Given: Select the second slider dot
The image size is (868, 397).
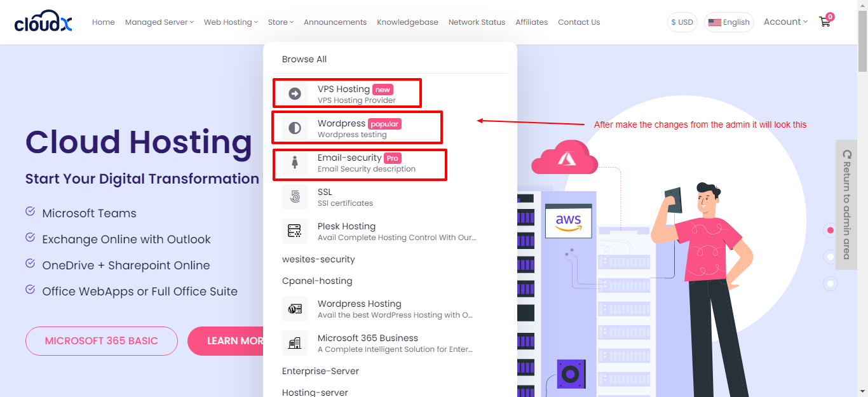Looking at the screenshot, I should point(830,257).
